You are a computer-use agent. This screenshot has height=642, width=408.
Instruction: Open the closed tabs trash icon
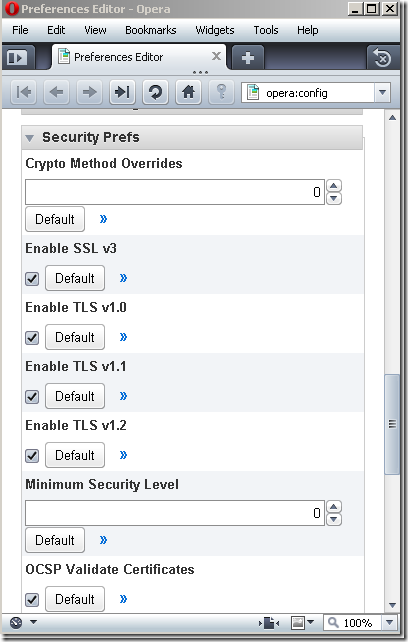pyautogui.click(x=382, y=58)
